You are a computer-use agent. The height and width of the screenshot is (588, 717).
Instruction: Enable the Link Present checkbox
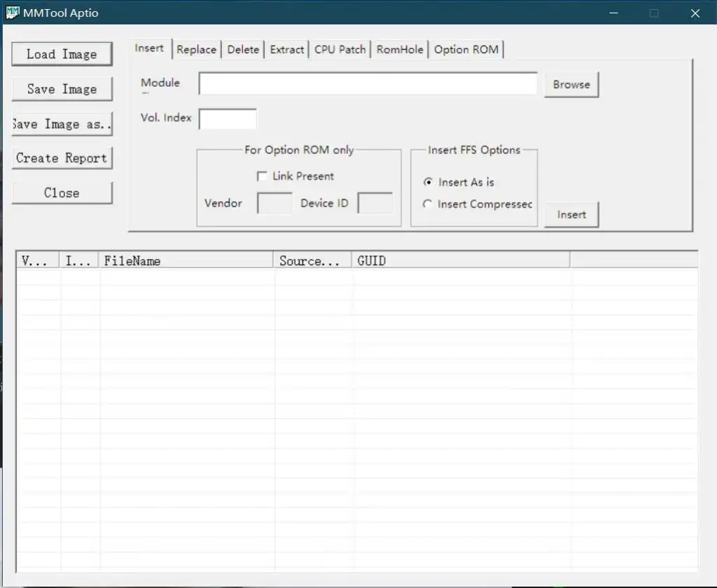263,176
